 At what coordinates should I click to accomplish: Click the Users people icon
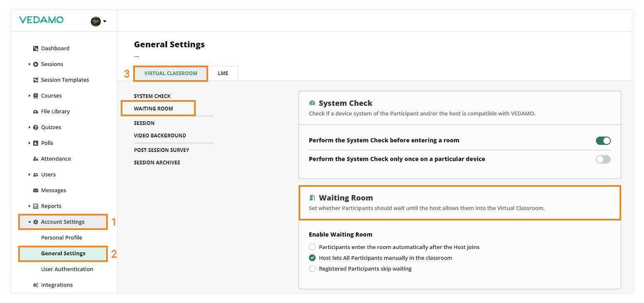36,175
